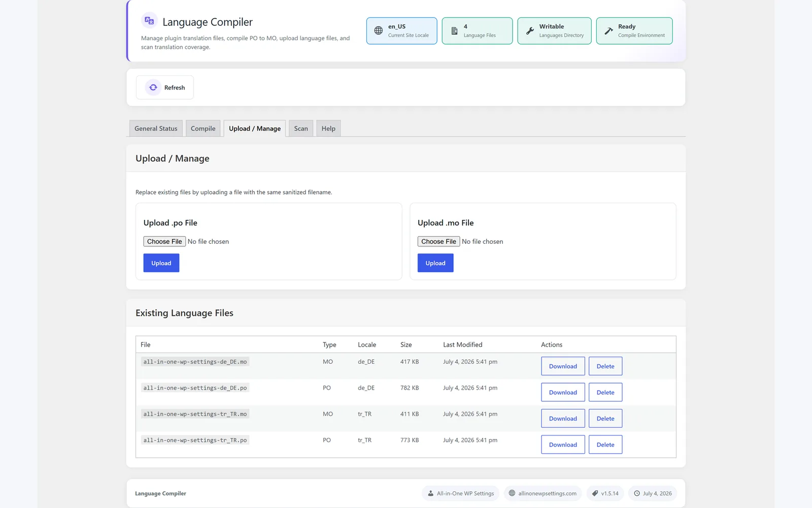The image size is (812, 508).
Task: Click the v1.5.14 version badge
Action: pos(605,493)
